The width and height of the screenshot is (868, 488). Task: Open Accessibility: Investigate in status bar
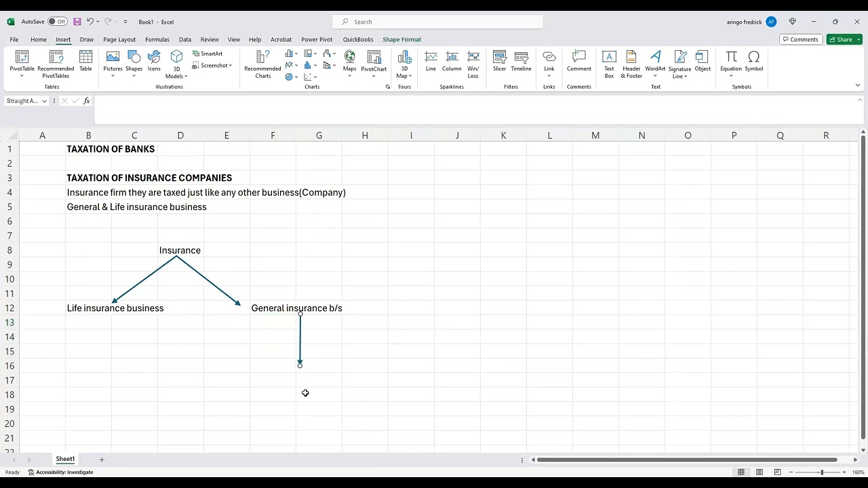pyautogui.click(x=60, y=472)
